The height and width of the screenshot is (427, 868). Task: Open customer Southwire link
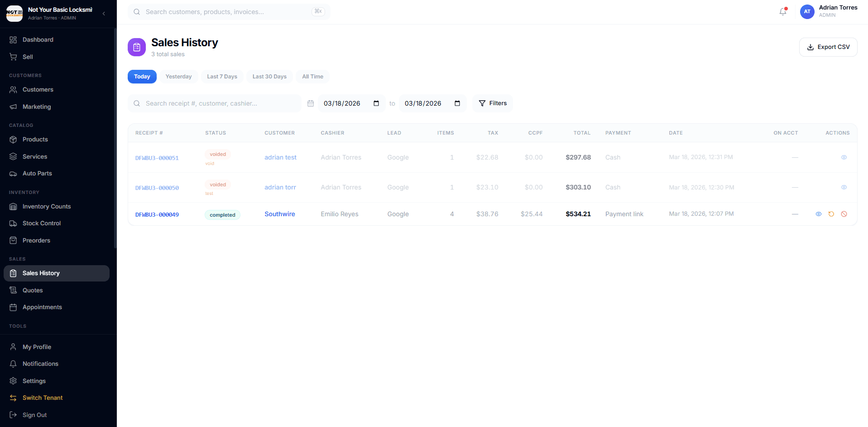pos(279,213)
